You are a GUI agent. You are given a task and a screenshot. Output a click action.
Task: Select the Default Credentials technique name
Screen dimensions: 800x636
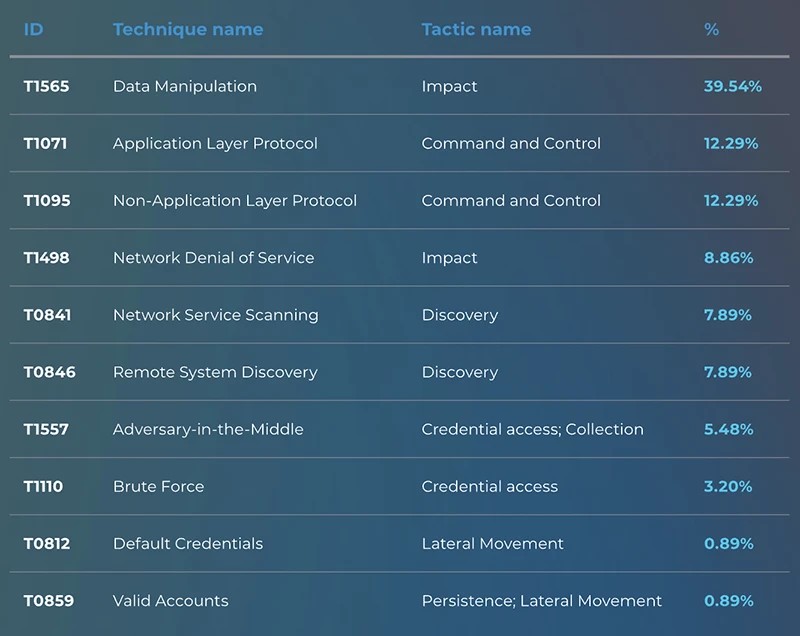187,543
